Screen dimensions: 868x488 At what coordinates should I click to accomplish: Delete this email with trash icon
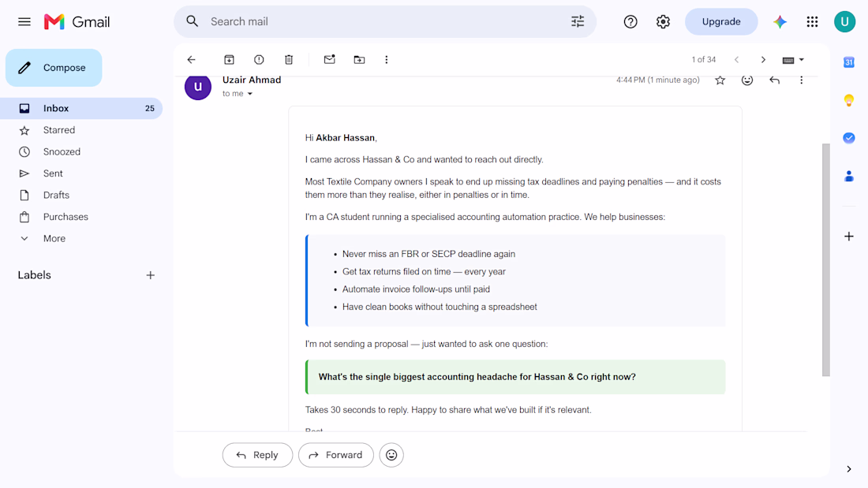click(289, 60)
